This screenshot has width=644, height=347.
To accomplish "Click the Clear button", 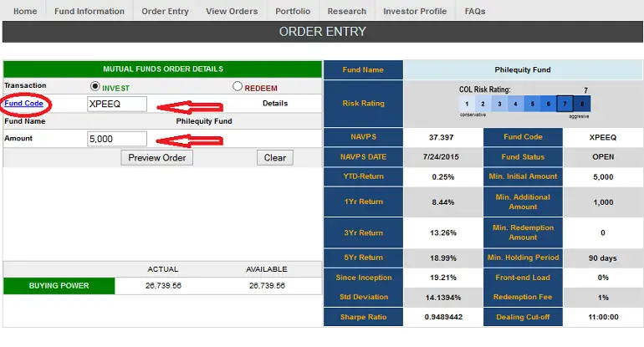I will pos(275,158).
